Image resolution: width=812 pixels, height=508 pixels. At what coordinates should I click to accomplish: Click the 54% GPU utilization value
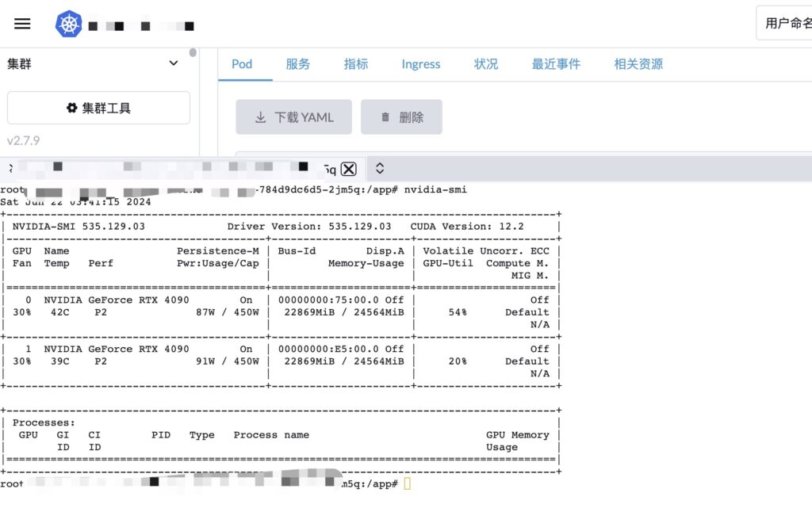(x=458, y=312)
